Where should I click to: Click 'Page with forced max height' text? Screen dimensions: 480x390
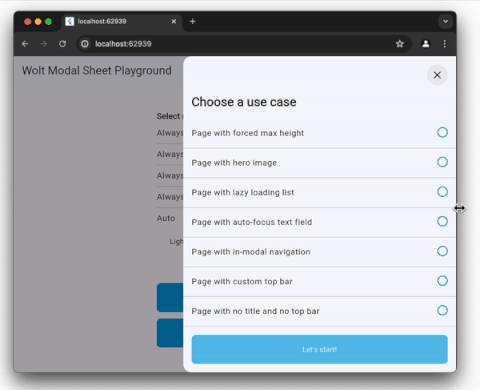247,133
